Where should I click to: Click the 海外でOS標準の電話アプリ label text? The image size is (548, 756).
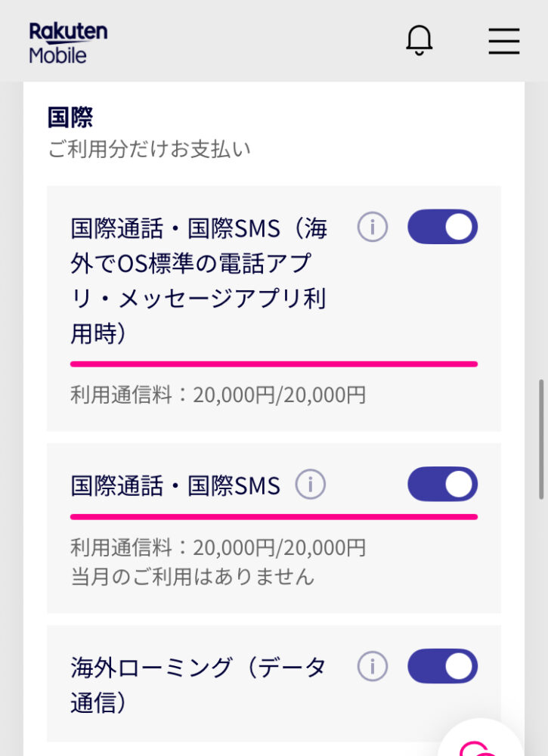coord(199,280)
